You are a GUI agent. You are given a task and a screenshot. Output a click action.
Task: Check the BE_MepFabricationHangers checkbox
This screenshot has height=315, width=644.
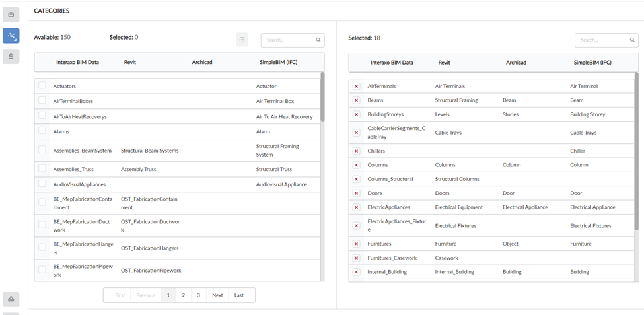coord(42,247)
